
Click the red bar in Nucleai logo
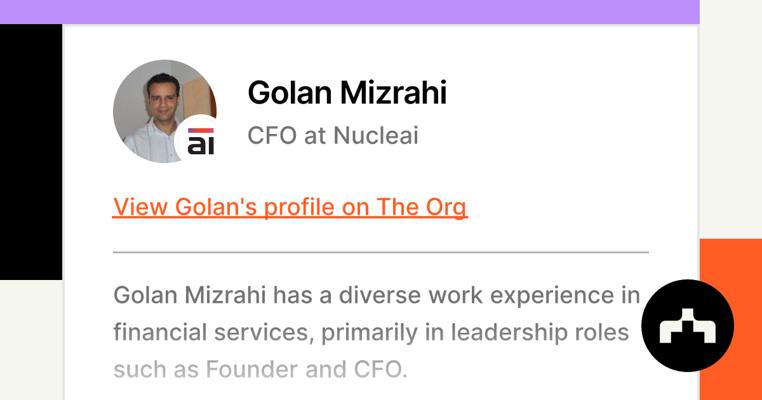pyautogui.click(x=201, y=131)
